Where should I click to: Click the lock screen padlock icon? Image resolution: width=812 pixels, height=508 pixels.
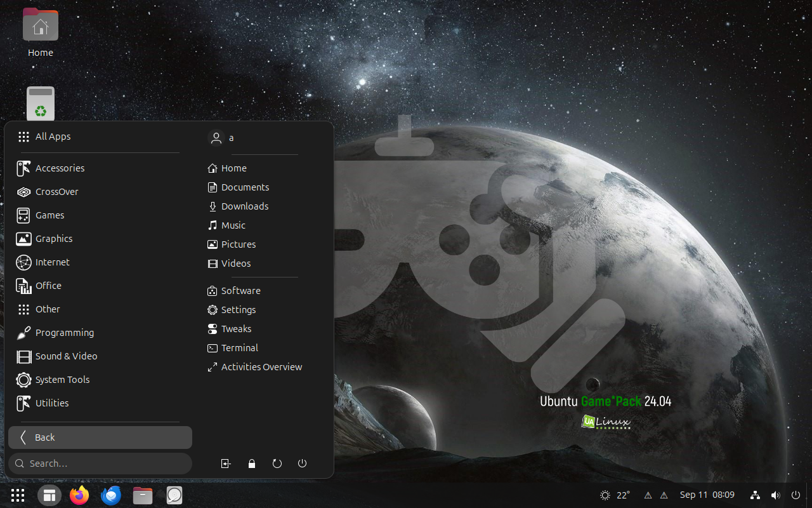point(252,464)
